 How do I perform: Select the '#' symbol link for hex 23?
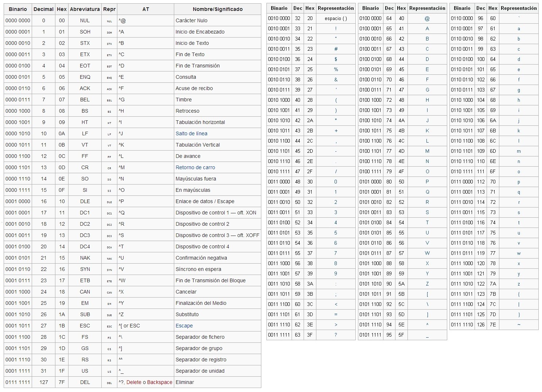click(x=336, y=49)
